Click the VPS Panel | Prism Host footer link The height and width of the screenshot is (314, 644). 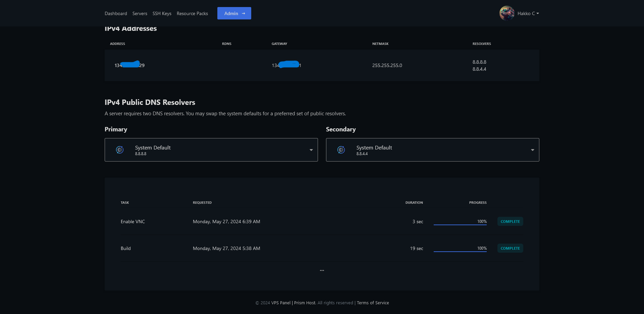point(293,303)
